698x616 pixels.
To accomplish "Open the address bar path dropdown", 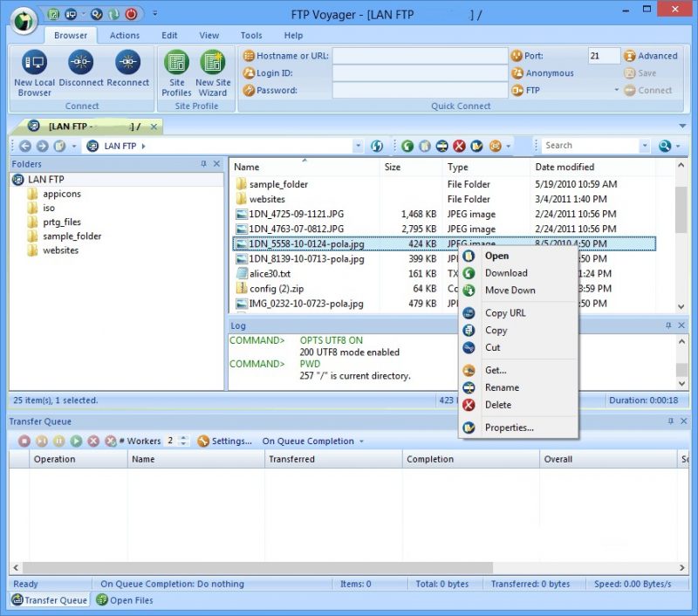I will (358, 146).
